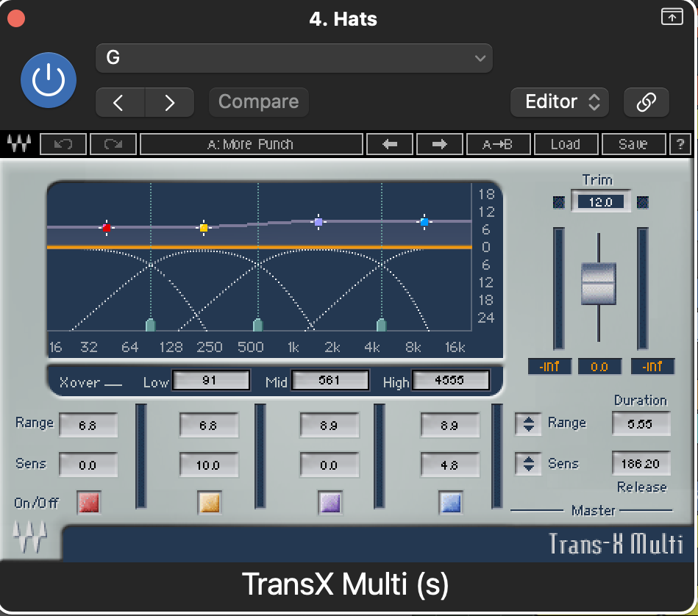Image resolution: width=698 pixels, height=616 pixels.
Task: Click the link chain icon button
Action: tap(646, 102)
